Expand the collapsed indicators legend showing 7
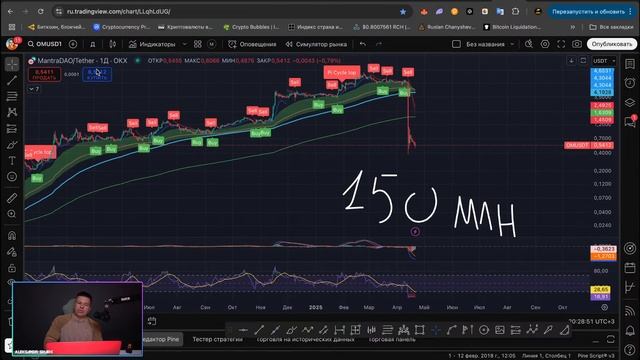This screenshot has height=360, width=640. [34, 89]
